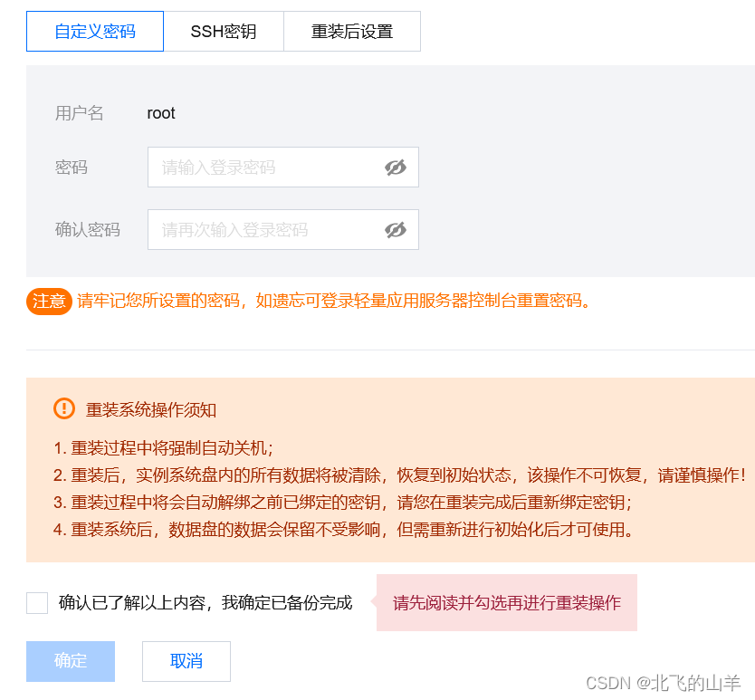The height and width of the screenshot is (700, 755).
Task: Switch to the SSH密钥 tab
Action: coord(224,32)
